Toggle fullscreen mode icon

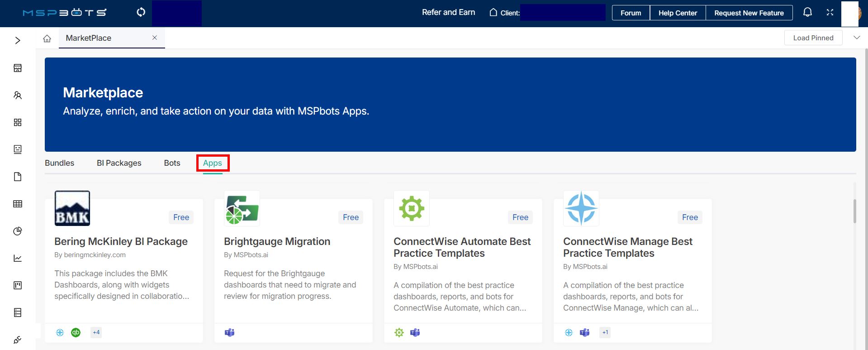click(830, 13)
